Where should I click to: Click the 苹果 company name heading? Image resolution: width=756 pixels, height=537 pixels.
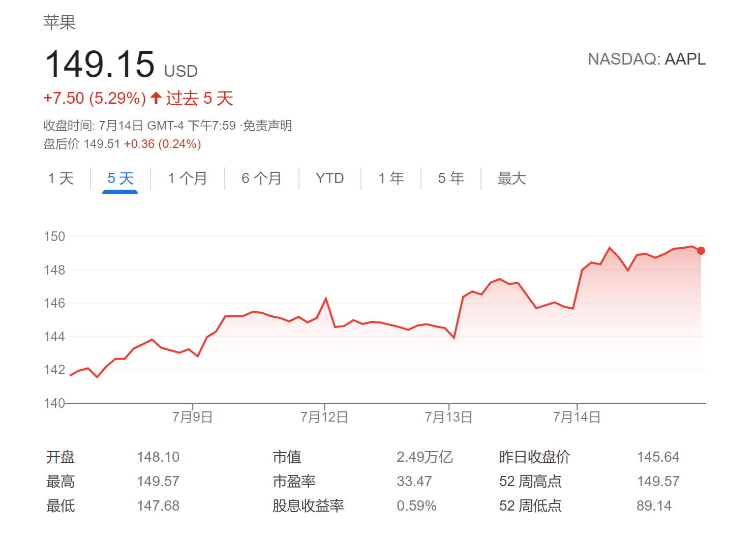click(59, 22)
